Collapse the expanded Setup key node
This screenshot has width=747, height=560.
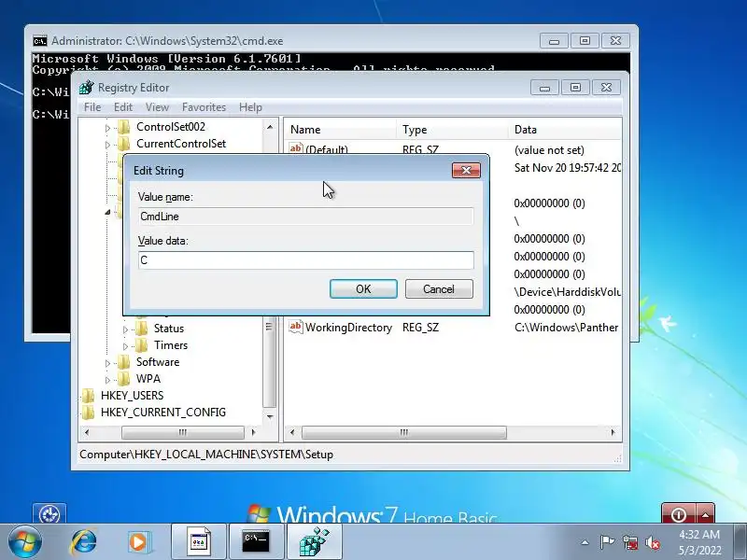[x=107, y=212]
